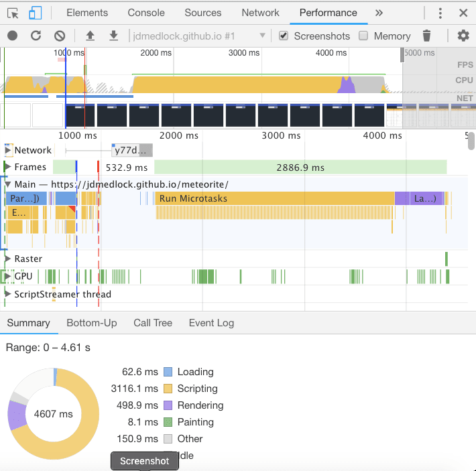Expand the Frames track
Screen dimensions: 476x471
8,167
